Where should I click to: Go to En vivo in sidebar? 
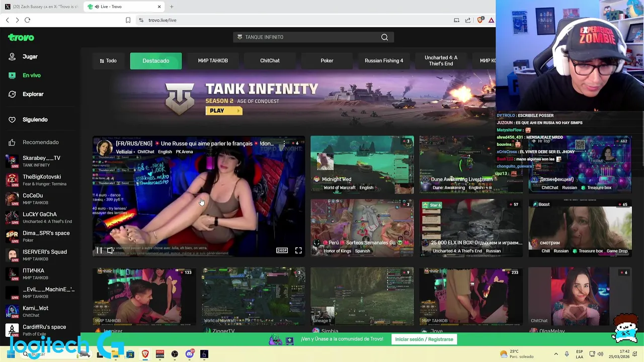(x=24, y=75)
